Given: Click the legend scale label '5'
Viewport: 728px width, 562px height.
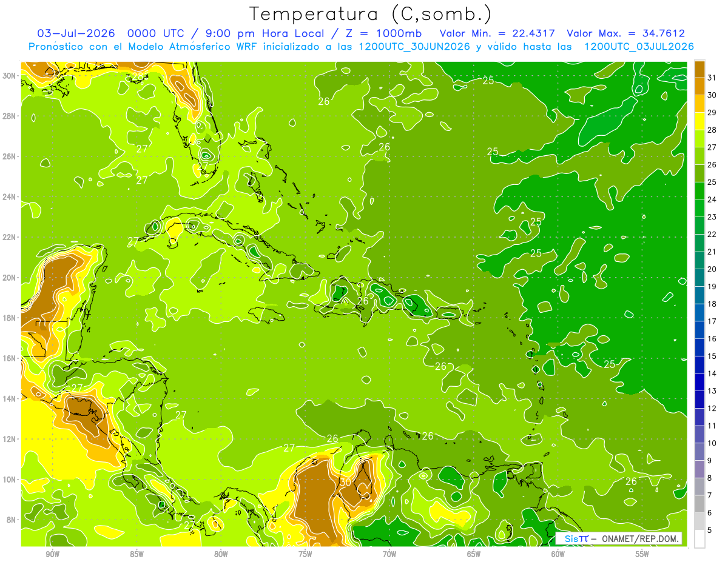Looking at the screenshot, I should tap(710, 530).
